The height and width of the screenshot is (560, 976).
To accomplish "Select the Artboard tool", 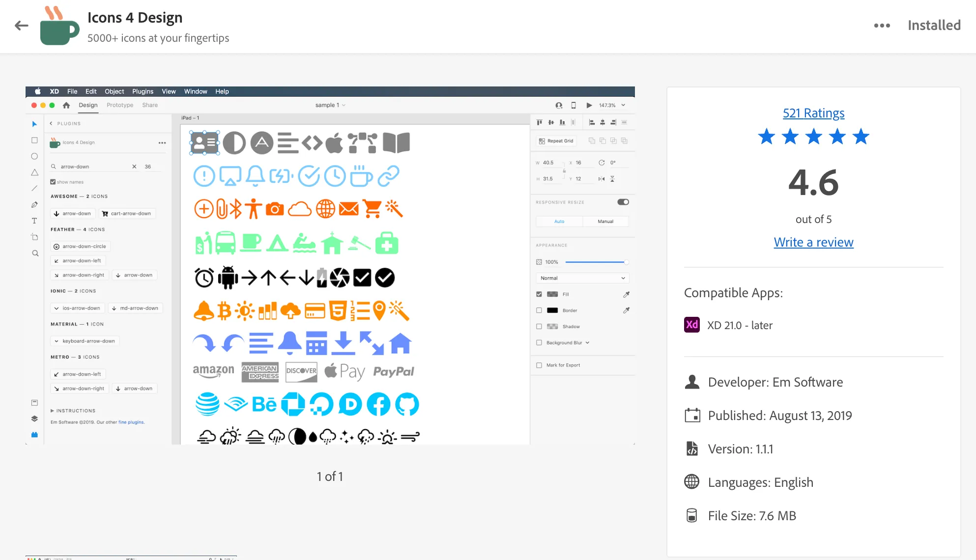I will click(x=34, y=237).
